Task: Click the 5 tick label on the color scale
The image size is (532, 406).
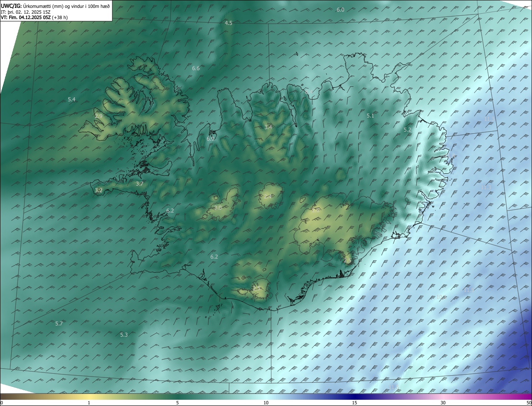Action: (177, 403)
